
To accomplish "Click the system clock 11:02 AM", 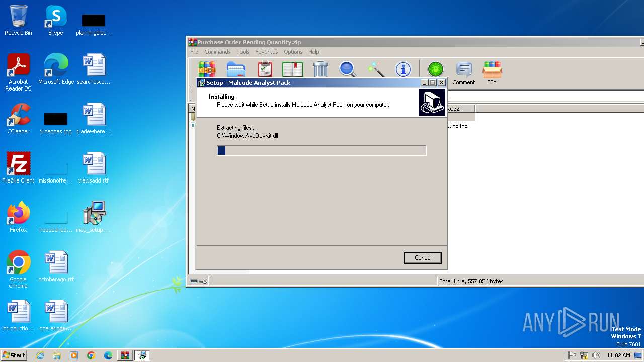I will pyautogui.click(x=618, y=355).
